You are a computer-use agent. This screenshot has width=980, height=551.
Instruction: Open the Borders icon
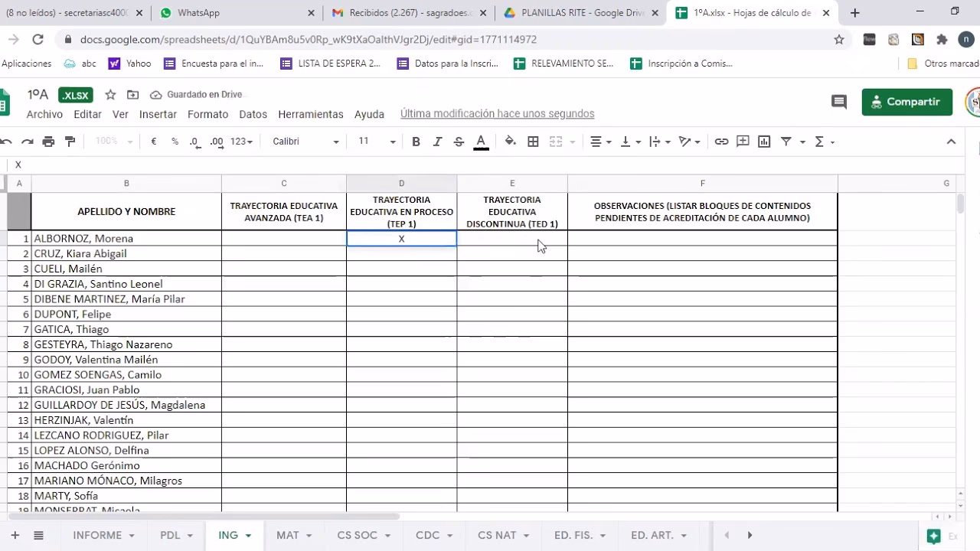point(532,142)
